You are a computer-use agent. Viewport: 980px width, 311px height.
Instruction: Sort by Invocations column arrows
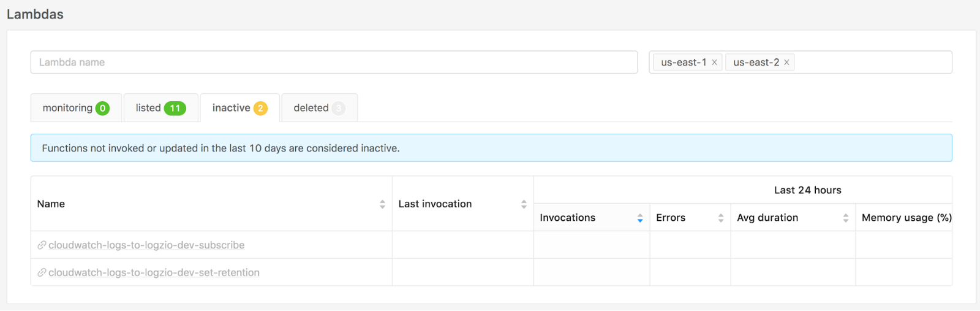click(x=640, y=218)
